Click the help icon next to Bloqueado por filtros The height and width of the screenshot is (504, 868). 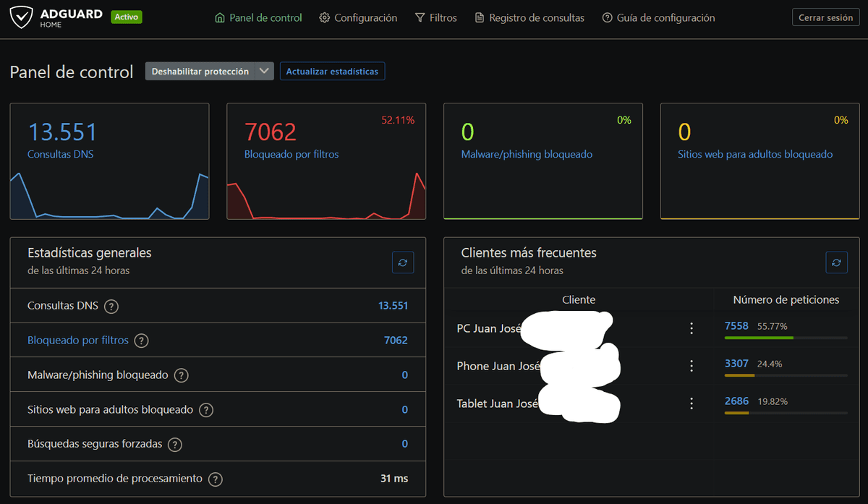point(141,340)
